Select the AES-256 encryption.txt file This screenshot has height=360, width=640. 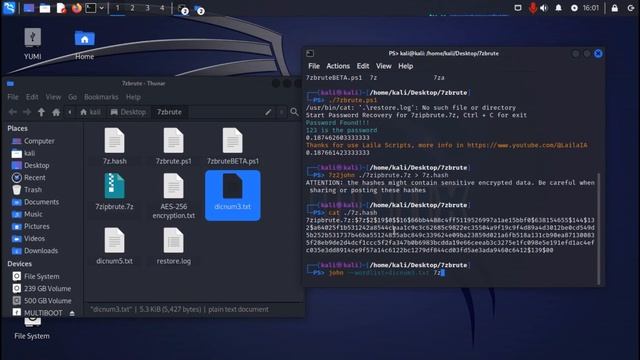coord(173,196)
